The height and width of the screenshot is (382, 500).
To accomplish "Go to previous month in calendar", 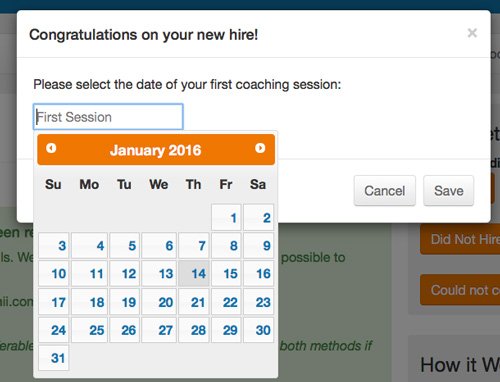I will [x=51, y=148].
